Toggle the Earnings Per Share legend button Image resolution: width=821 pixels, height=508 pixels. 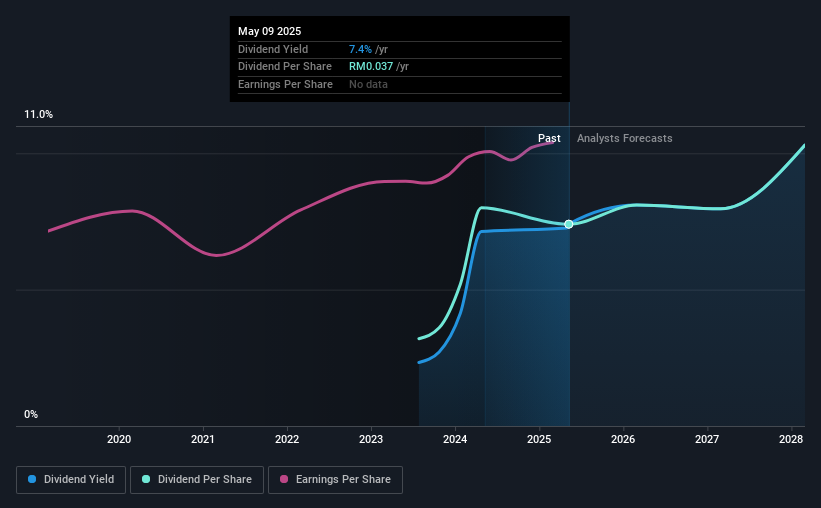point(335,480)
